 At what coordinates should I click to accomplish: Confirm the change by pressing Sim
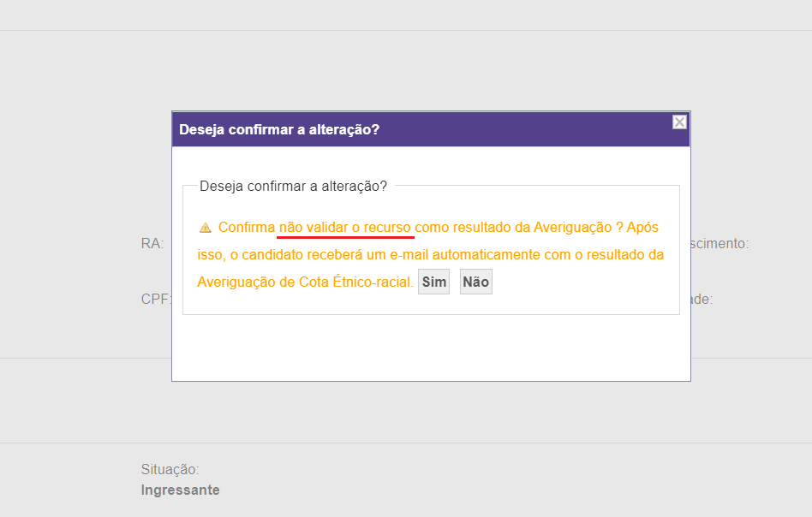pyautogui.click(x=433, y=282)
